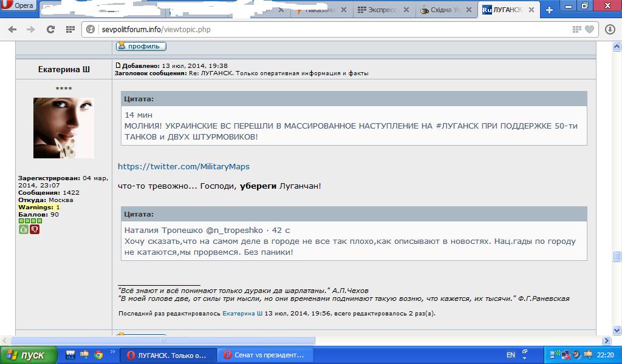The height and width of the screenshot is (364, 622).
Task: Open the downloads icon in Opera toolbar
Action: click(610, 29)
